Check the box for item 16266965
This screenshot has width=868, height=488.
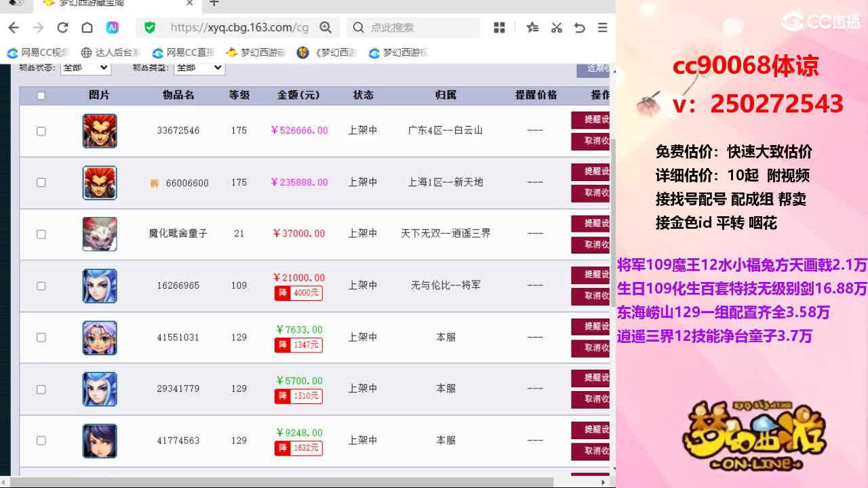click(41, 285)
